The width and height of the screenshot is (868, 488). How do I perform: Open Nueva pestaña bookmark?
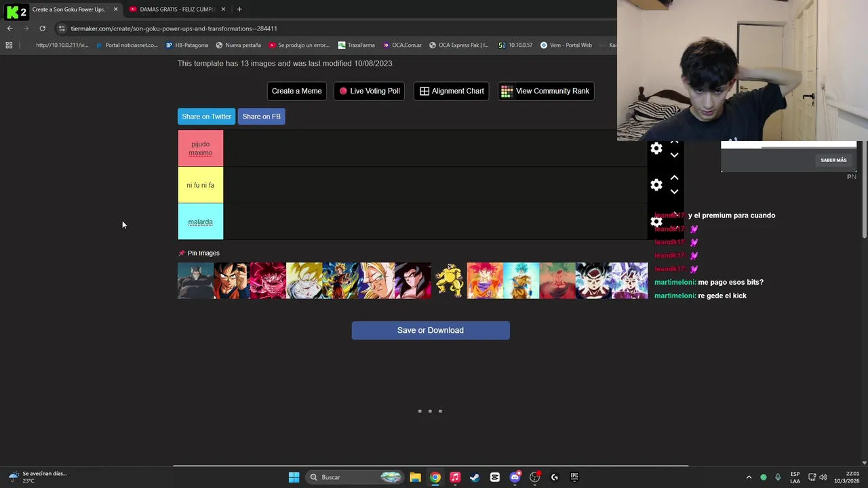coord(238,45)
